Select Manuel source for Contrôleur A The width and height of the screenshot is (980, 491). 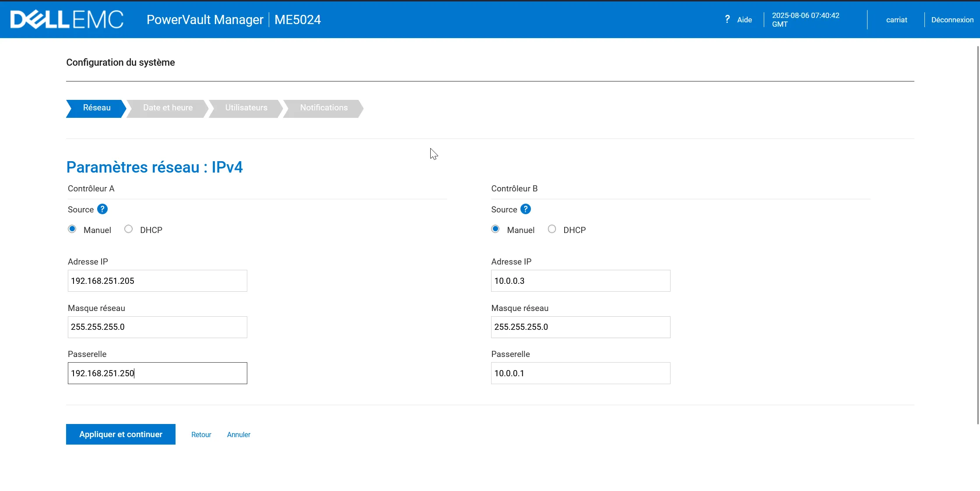[72, 229]
